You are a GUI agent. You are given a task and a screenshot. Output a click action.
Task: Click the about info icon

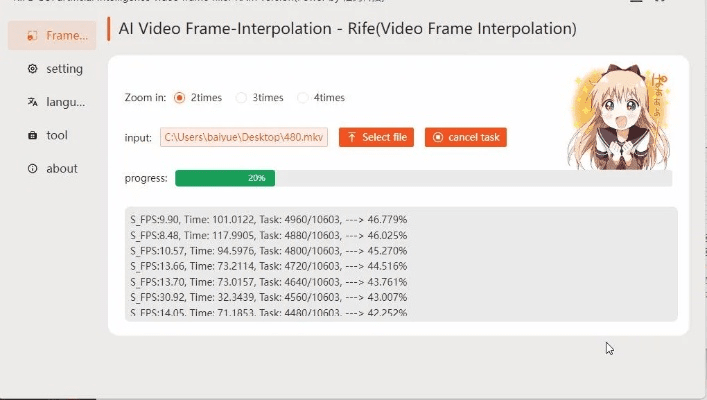pos(33,169)
